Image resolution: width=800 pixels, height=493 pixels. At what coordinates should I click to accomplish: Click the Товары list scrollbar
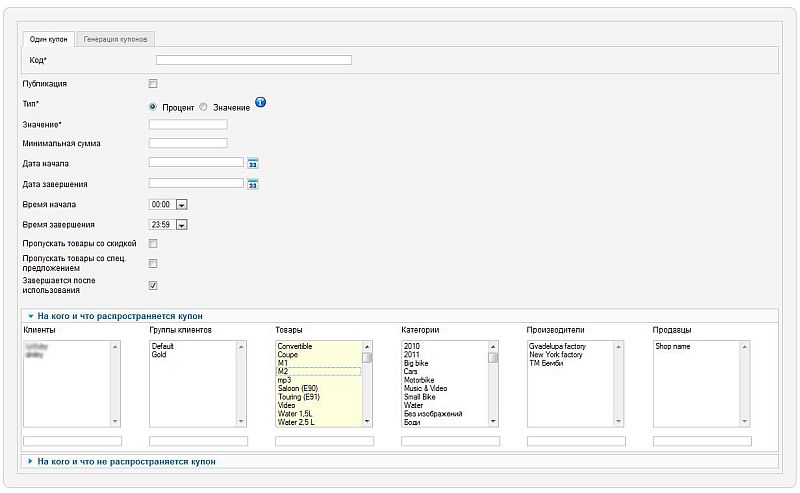coord(367,385)
